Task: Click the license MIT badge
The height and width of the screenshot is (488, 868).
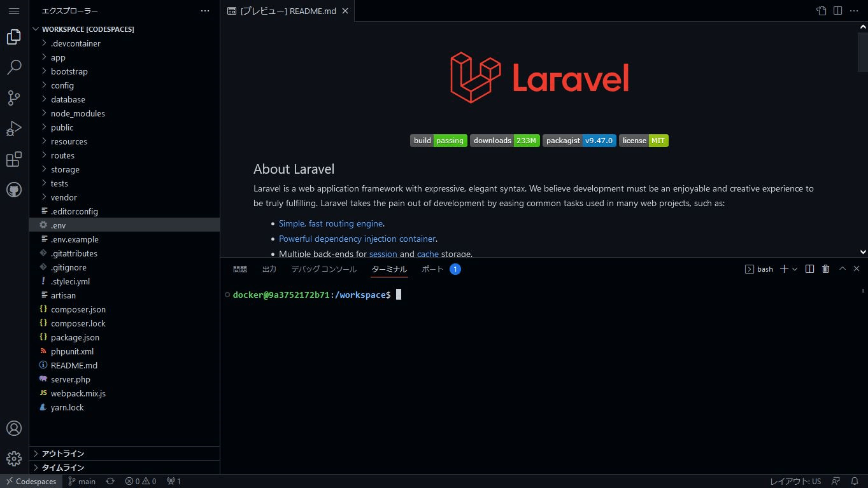Action: point(644,141)
